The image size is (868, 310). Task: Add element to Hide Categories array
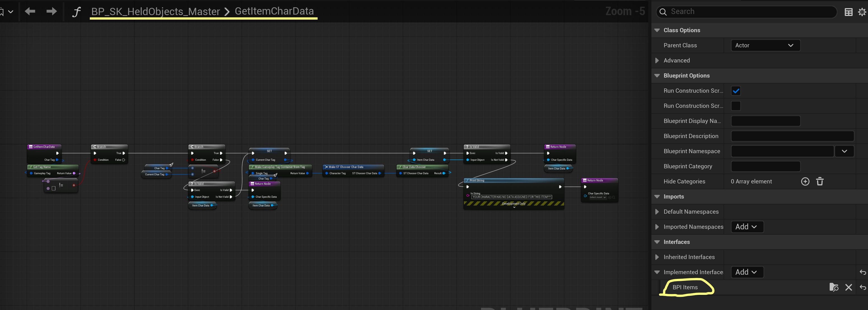pyautogui.click(x=805, y=181)
